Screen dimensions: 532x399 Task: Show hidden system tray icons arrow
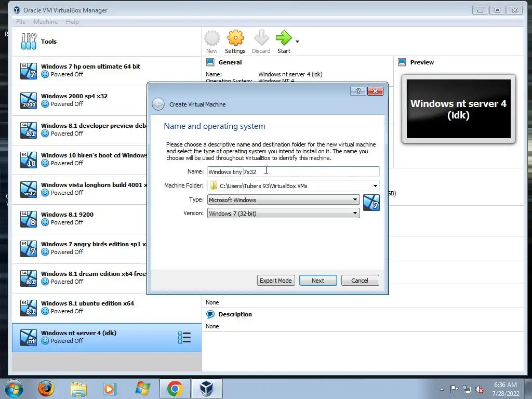[442, 389]
